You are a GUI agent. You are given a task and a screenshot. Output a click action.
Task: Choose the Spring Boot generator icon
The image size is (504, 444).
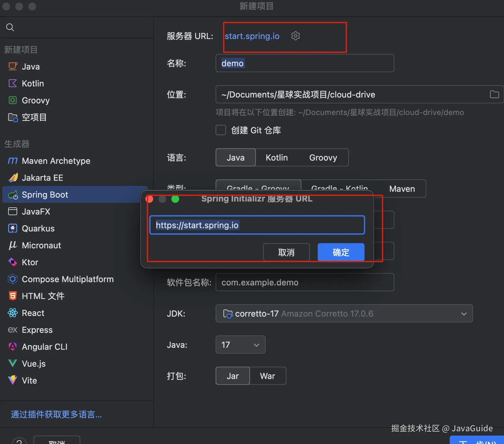pos(13,194)
